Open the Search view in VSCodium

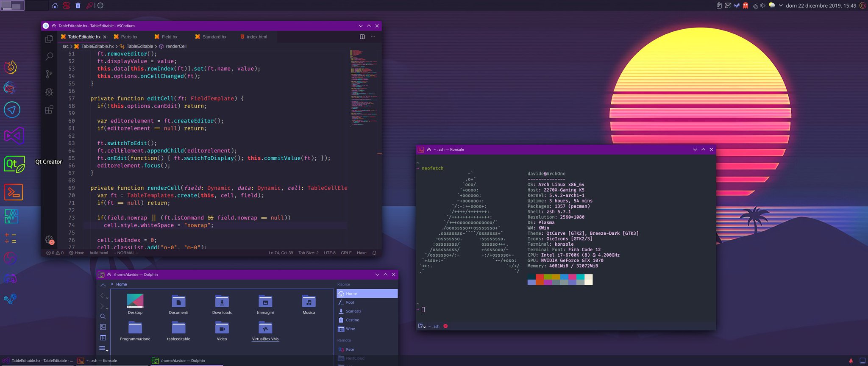(x=49, y=56)
